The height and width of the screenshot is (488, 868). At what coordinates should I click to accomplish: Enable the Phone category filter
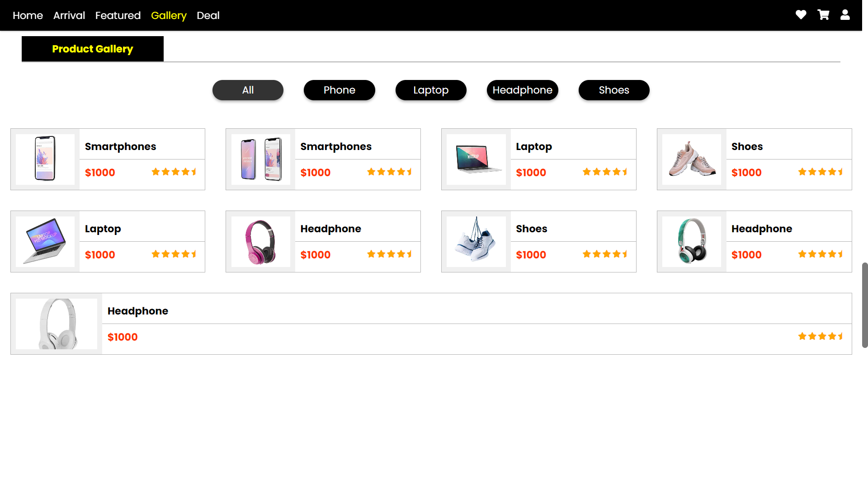point(339,90)
